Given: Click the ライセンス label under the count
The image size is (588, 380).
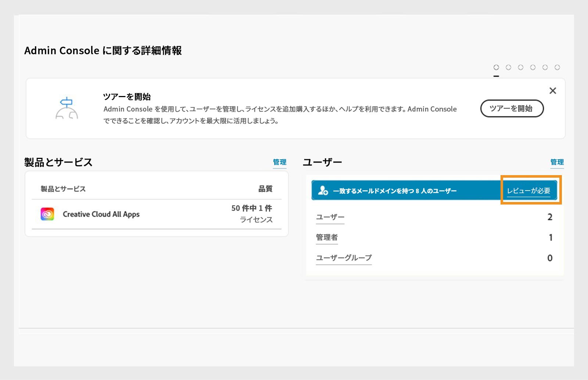Looking at the screenshot, I should click(x=256, y=220).
